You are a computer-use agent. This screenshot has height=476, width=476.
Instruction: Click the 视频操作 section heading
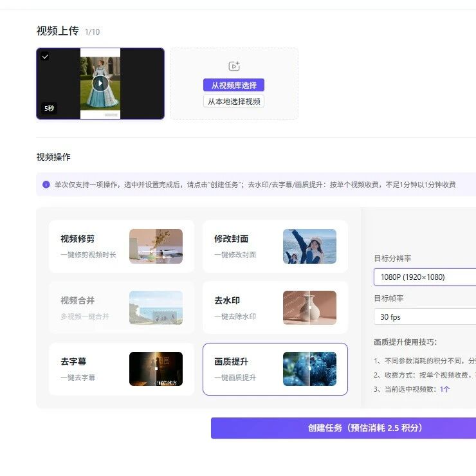point(53,157)
